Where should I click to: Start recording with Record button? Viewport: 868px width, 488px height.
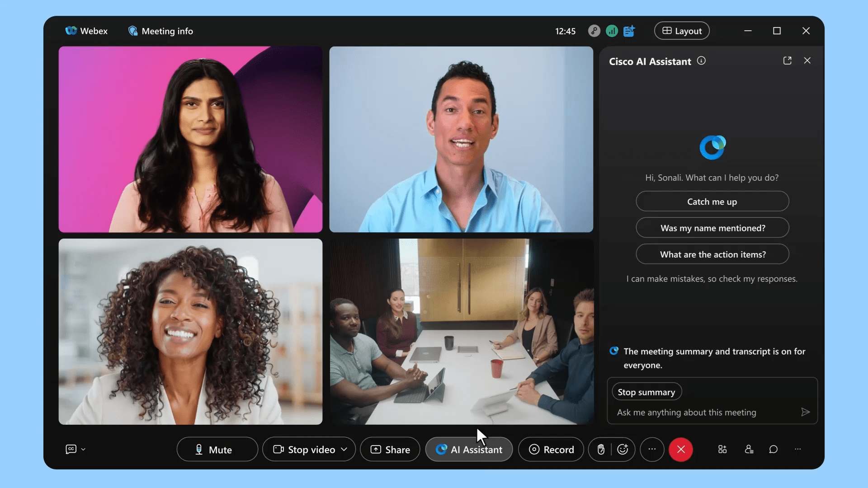[551, 449]
